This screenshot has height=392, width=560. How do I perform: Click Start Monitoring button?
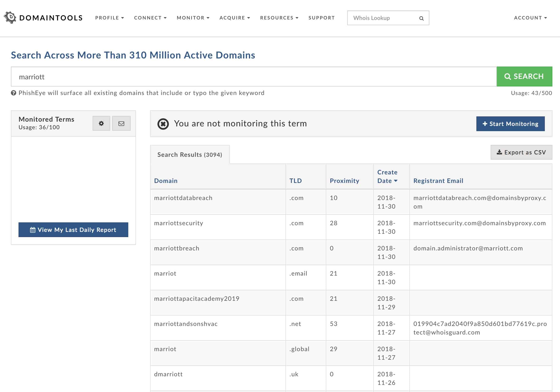(510, 124)
